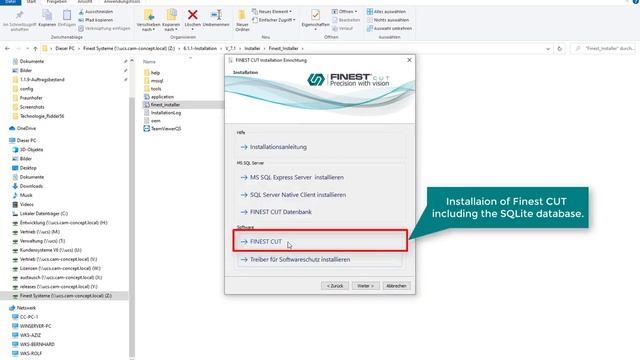Close the FINEST CUT installer dialog
Viewport: 640px width, 360px height.
tap(409, 60)
